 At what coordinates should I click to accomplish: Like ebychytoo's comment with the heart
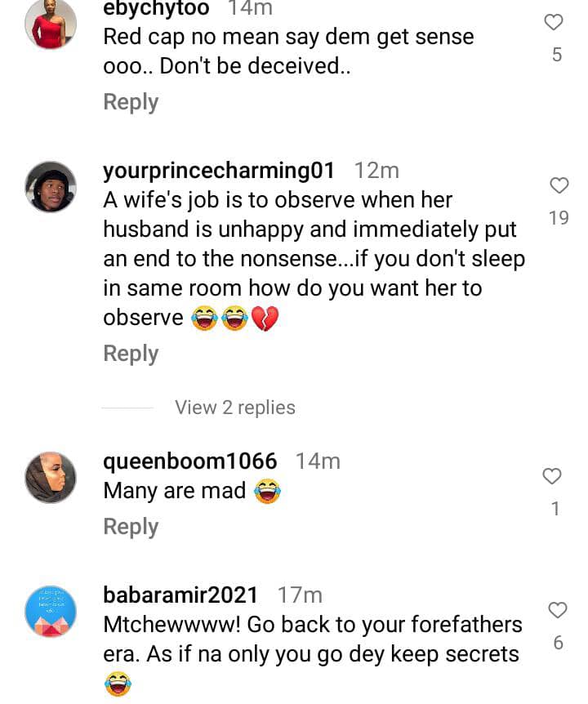[x=554, y=23]
